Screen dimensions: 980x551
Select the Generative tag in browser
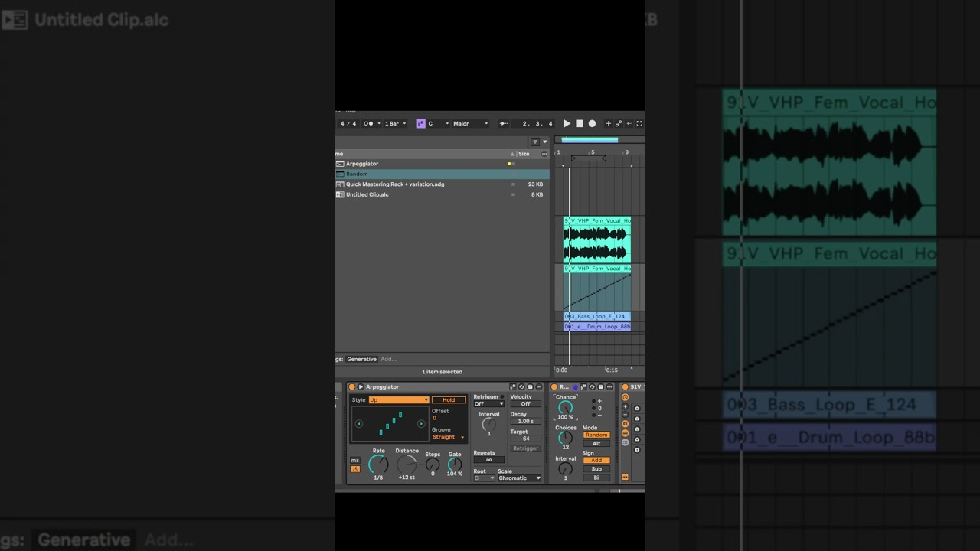361,359
